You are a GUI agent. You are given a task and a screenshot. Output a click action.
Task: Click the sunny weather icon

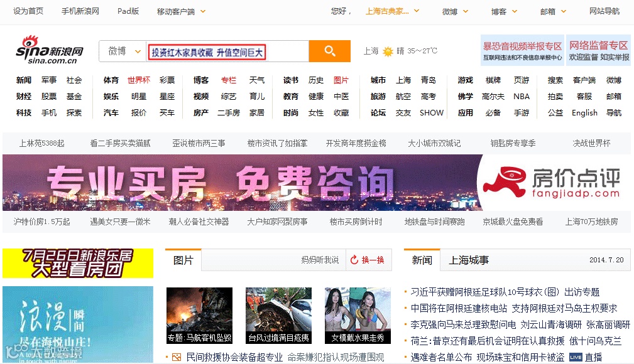(388, 51)
